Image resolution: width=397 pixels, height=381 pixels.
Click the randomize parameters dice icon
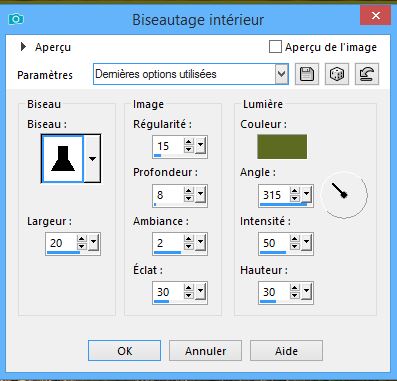pyautogui.click(x=337, y=74)
